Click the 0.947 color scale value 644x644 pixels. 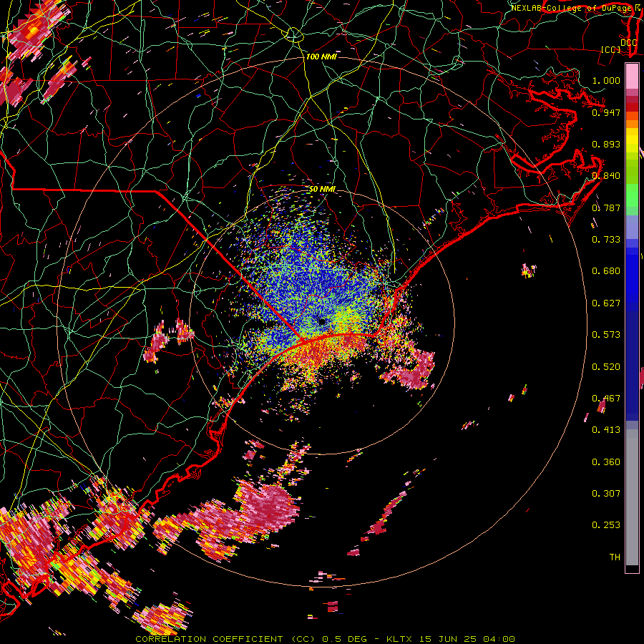coord(606,112)
